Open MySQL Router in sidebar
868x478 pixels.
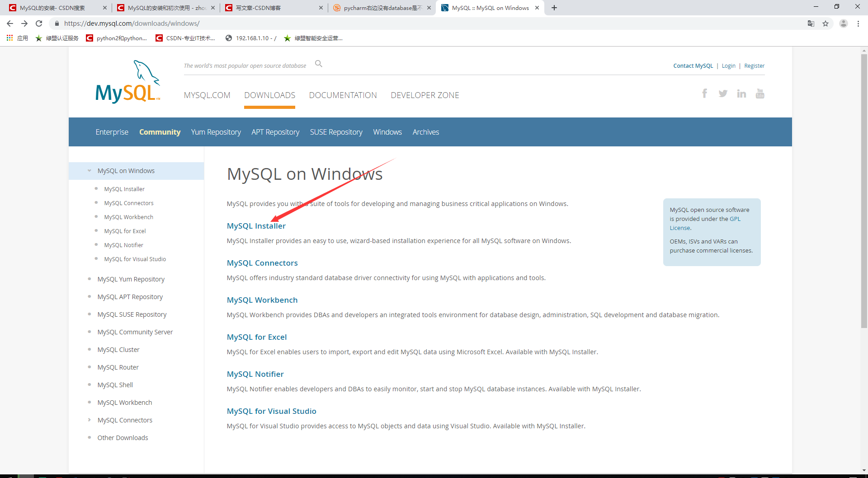pyautogui.click(x=118, y=367)
